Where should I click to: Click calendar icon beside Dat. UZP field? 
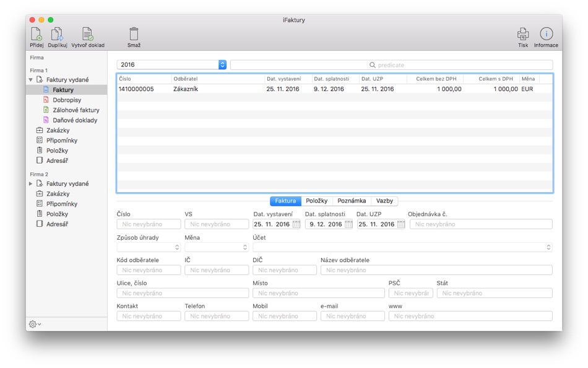point(401,224)
